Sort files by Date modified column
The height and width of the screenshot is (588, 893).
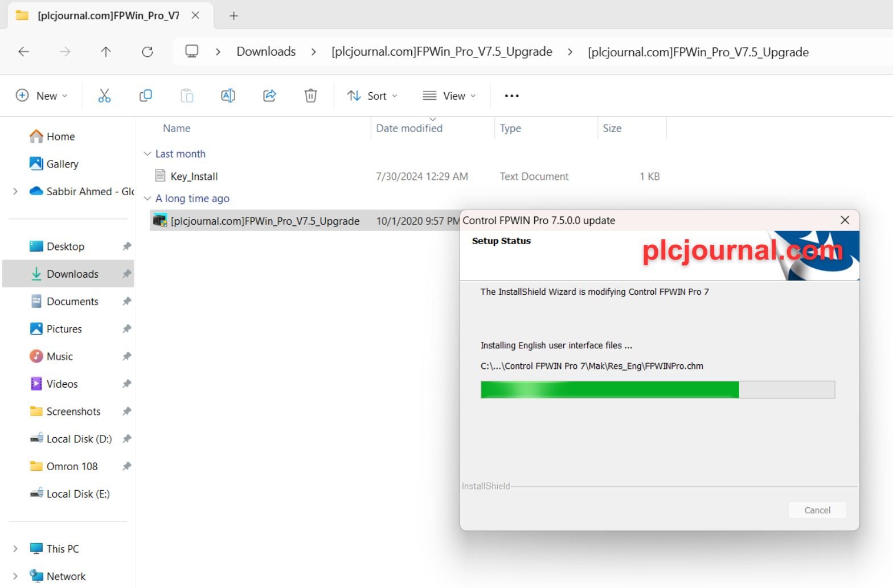[409, 129]
